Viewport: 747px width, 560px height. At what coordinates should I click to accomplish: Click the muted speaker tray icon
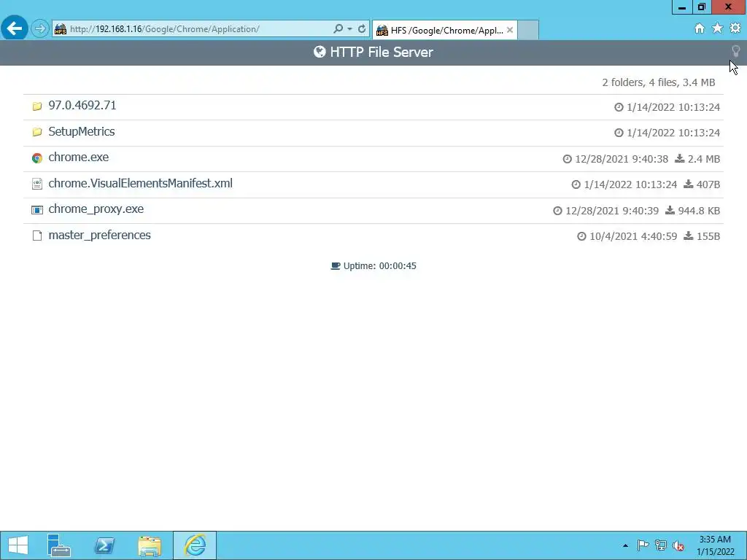(678, 545)
